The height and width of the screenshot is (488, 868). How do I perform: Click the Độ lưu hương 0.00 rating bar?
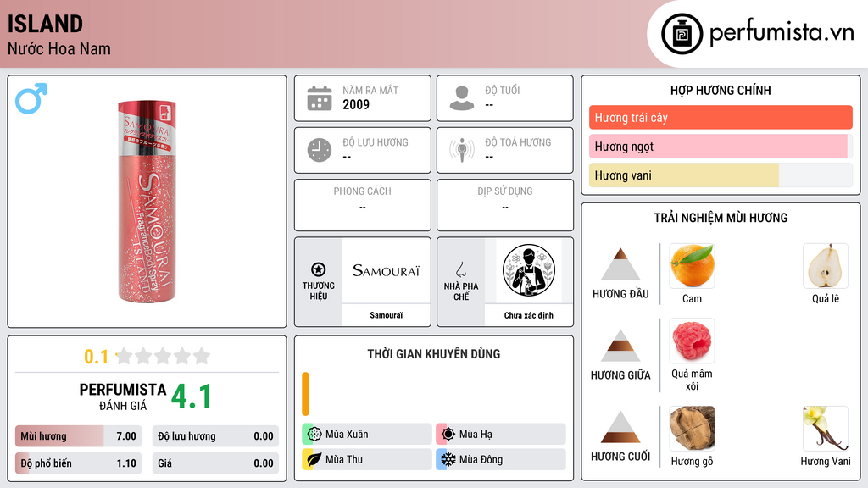click(x=215, y=436)
